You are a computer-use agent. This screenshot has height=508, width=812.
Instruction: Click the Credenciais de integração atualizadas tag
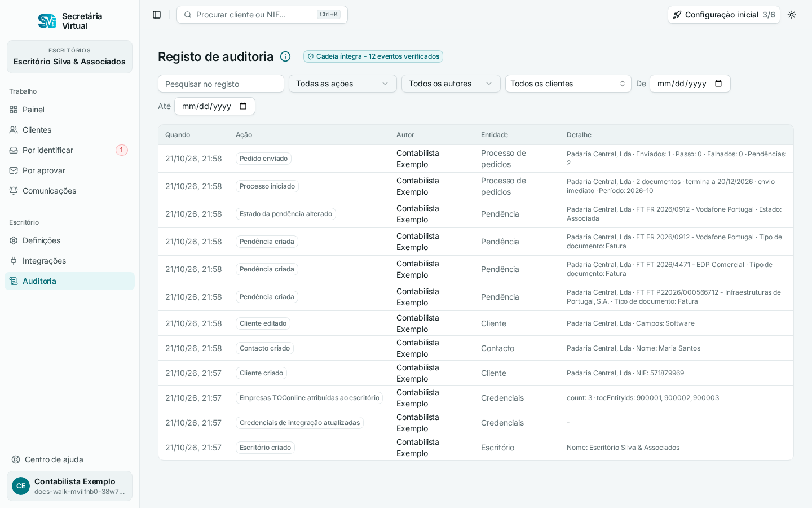[x=299, y=423]
